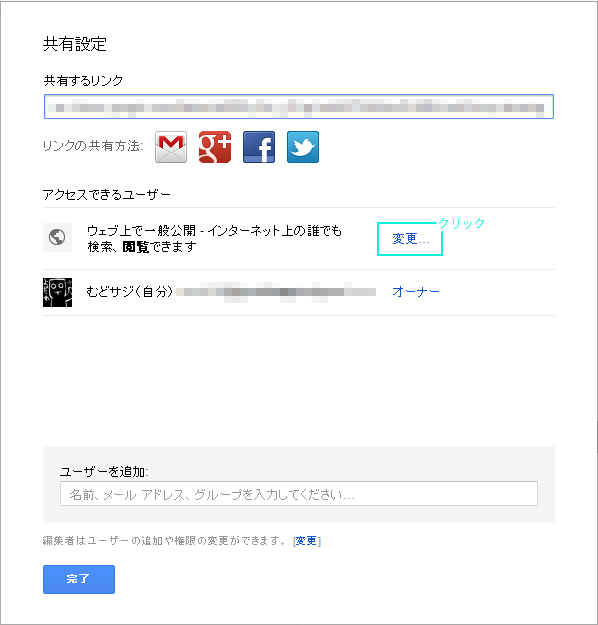
Task: Click the オーナー role link
Action: 416,292
